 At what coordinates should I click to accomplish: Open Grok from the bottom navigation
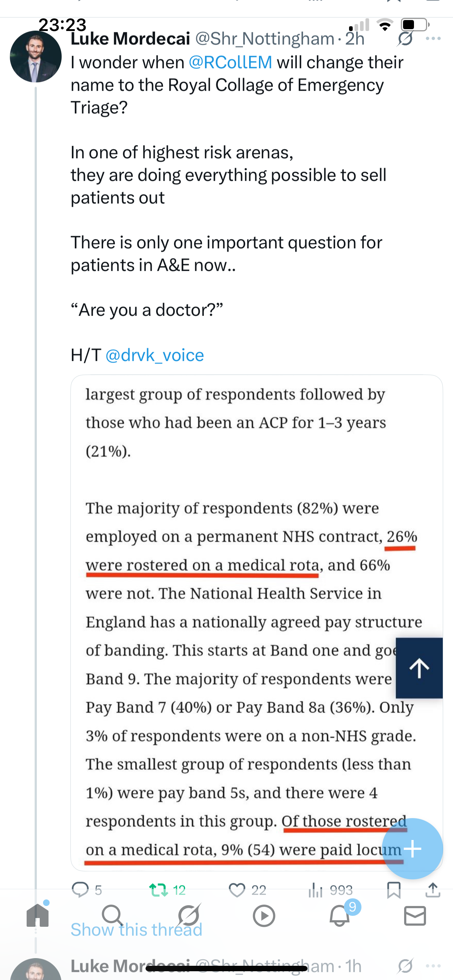pyautogui.click(x=189, y=915)
